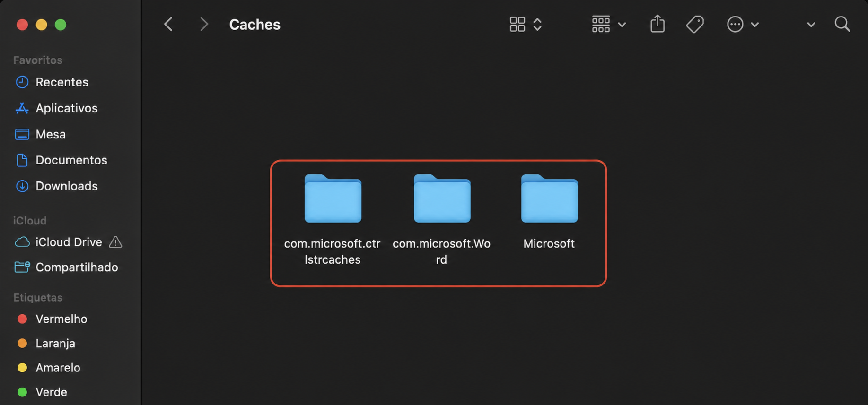This screenshot has height=405, width=868.
Task: Open Recentes in the sidebar
Action: [62, 82]
